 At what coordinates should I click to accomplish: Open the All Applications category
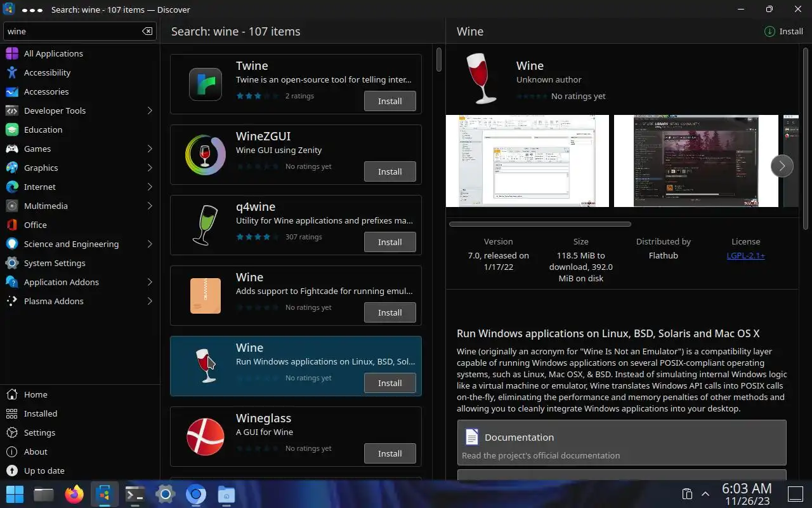(x=80, y=53)
